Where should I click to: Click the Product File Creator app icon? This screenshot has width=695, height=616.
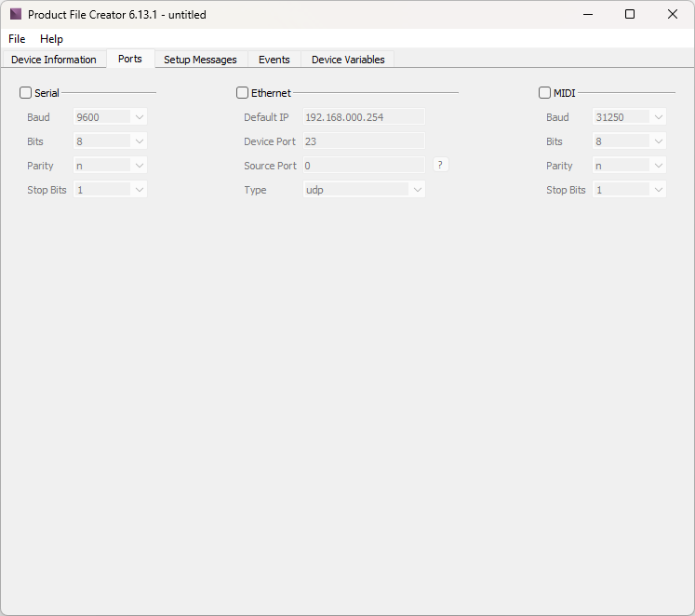coord(15,15)
